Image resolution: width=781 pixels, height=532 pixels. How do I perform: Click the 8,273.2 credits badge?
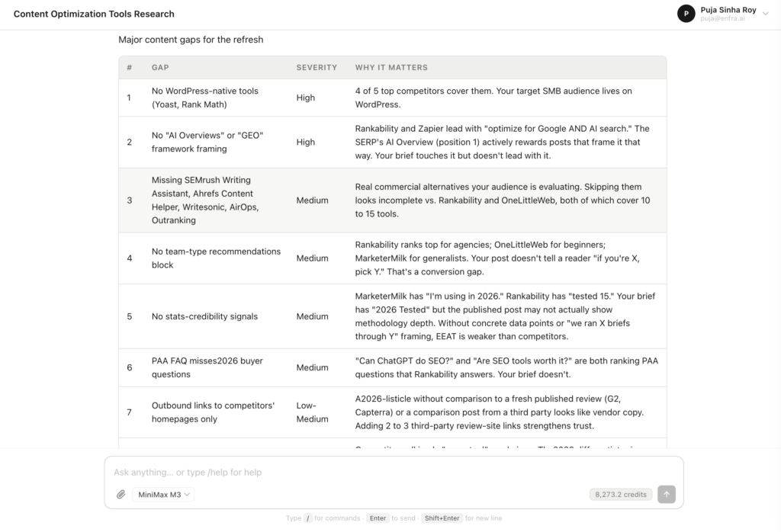[621, 494]
